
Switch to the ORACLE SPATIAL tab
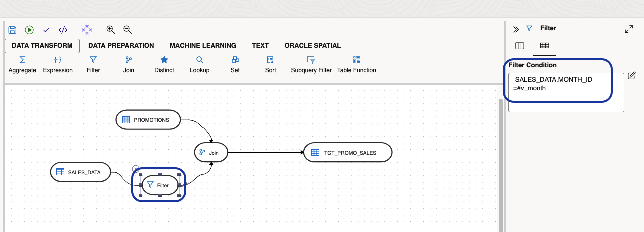point(313,45)
